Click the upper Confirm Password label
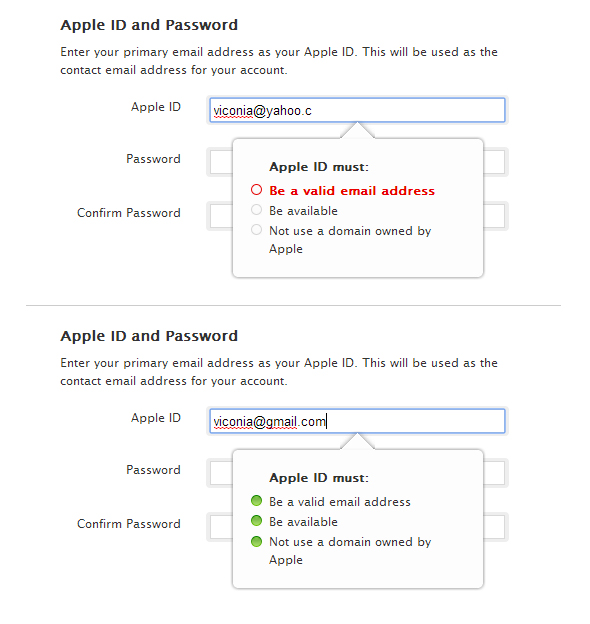 pos(129,213)
